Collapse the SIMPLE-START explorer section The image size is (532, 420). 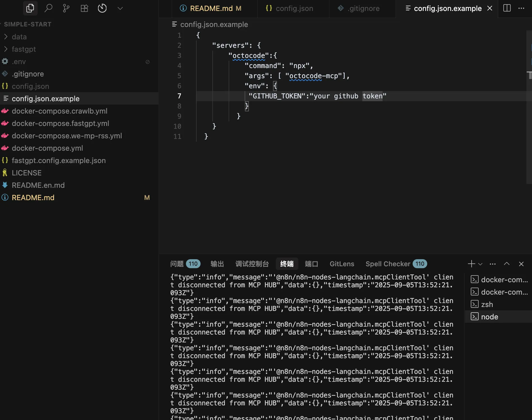coord(28,24)
